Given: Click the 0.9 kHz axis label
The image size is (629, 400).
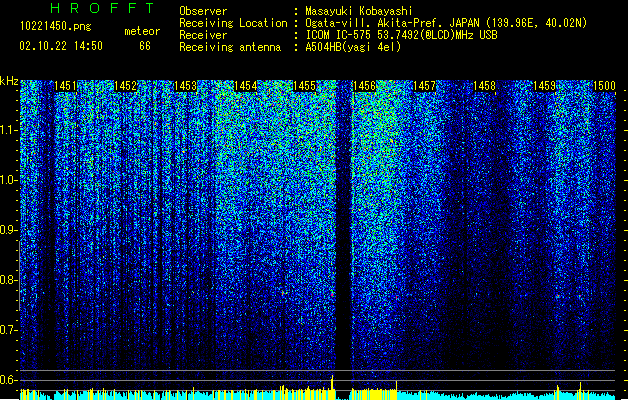Looking at the screenshot, I should pyautogui.click(x=9, y=230).
